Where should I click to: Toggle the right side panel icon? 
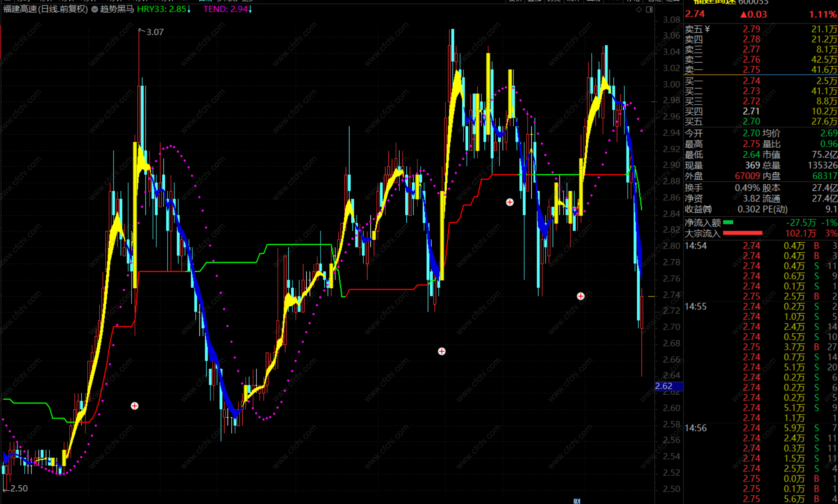click(649, 9)
